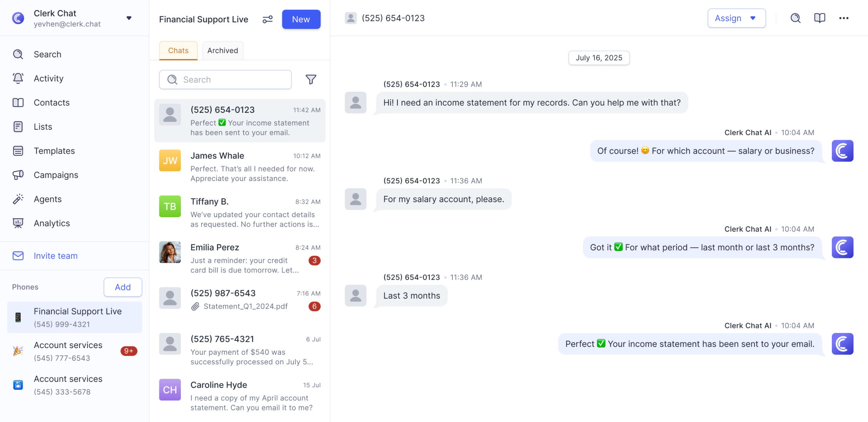Viewport: 868px width, 422px height.
Task: Open the knowledge book icon in chat header
Action: [x=820, y=18]
